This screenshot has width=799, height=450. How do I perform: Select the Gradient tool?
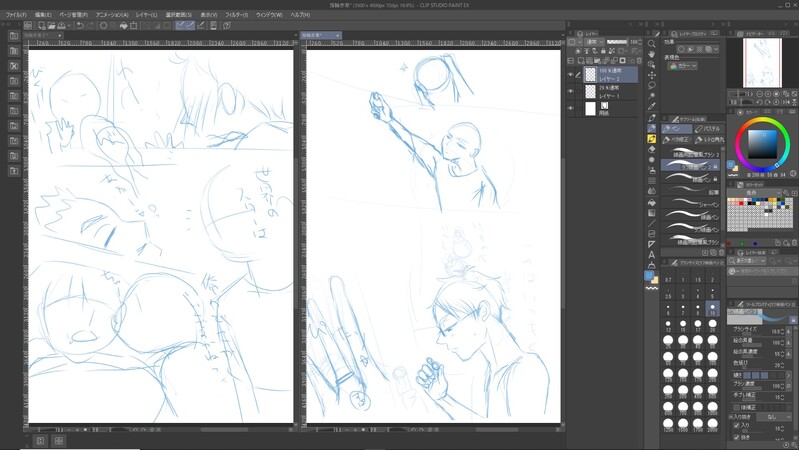tap(651, 213)
